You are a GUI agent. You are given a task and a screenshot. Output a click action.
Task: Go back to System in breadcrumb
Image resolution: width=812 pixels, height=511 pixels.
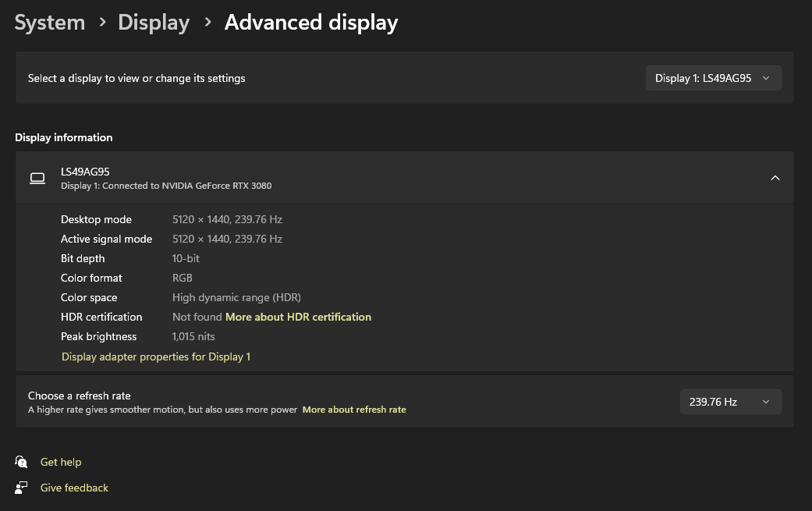[50, 23]
